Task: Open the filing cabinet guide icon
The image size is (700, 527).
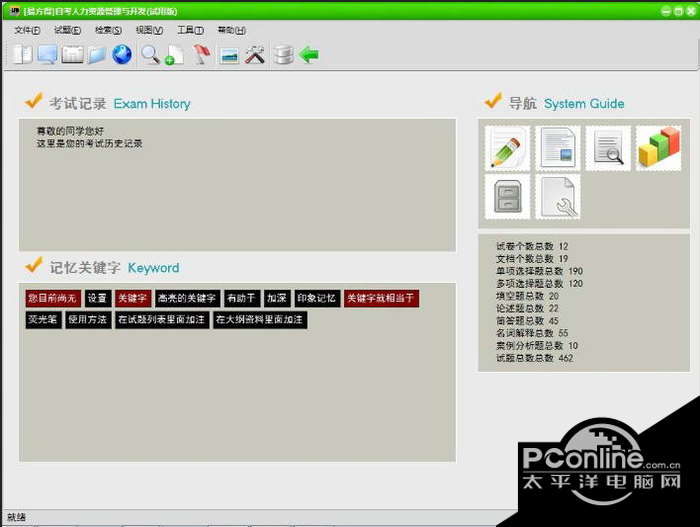Action: tap(507, 197)
